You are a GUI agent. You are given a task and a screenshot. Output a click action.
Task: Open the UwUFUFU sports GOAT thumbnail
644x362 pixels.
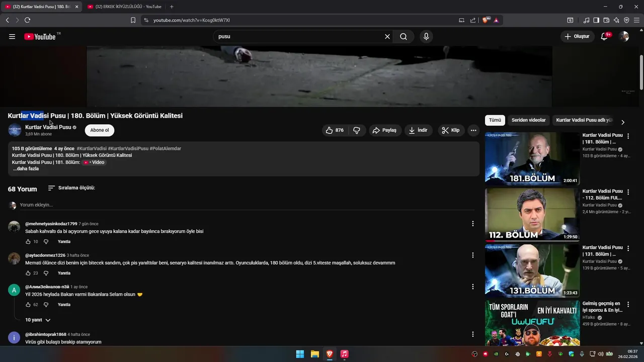coord(532,323)
